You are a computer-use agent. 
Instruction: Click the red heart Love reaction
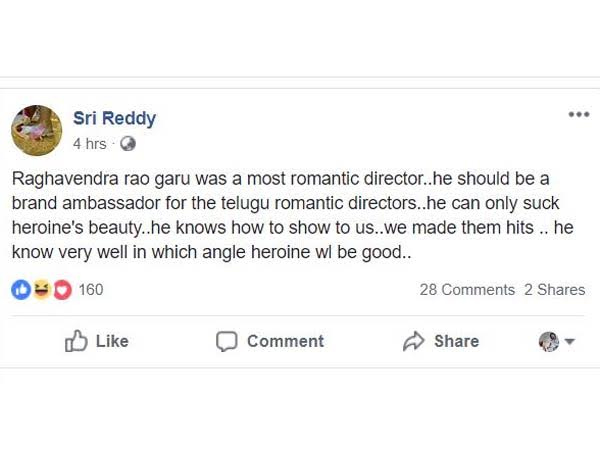[61, 290]
